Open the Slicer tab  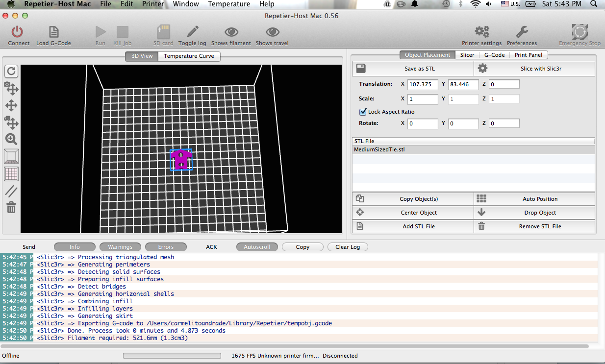coord(467,55)
